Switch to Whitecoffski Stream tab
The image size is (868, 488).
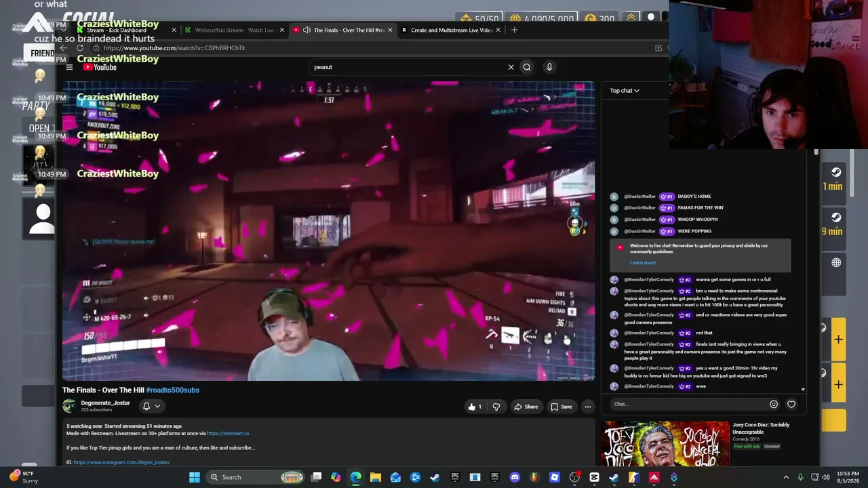[x=234, y=30]
